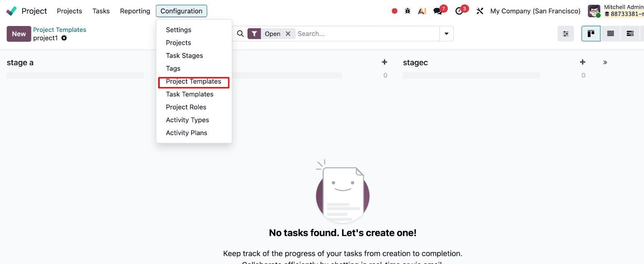Click into the Search field

(x=366, y=34)
